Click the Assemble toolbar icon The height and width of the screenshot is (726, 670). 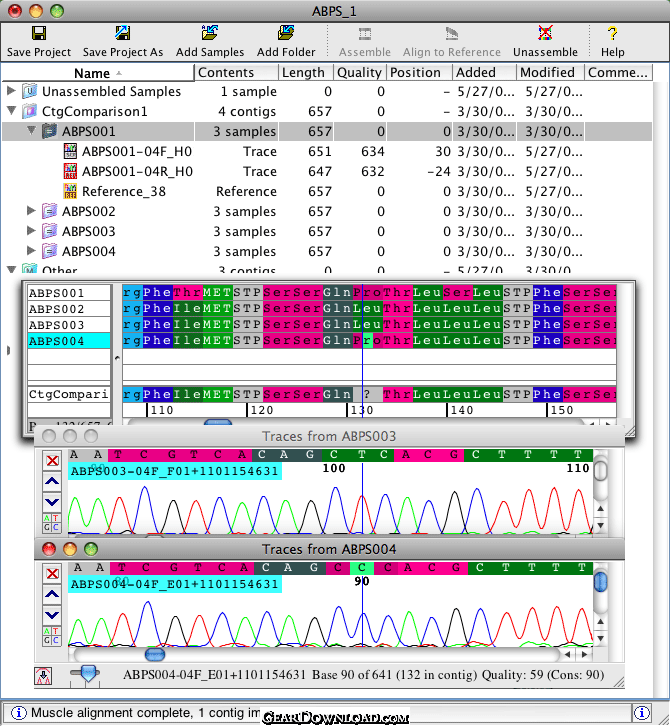pyautogui.click(x=365, y=33)
